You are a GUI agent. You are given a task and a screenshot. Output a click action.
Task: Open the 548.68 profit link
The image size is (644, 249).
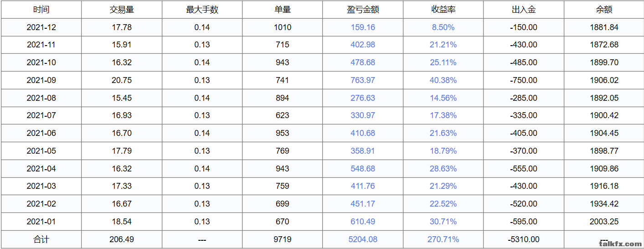[x=363, y=169]
